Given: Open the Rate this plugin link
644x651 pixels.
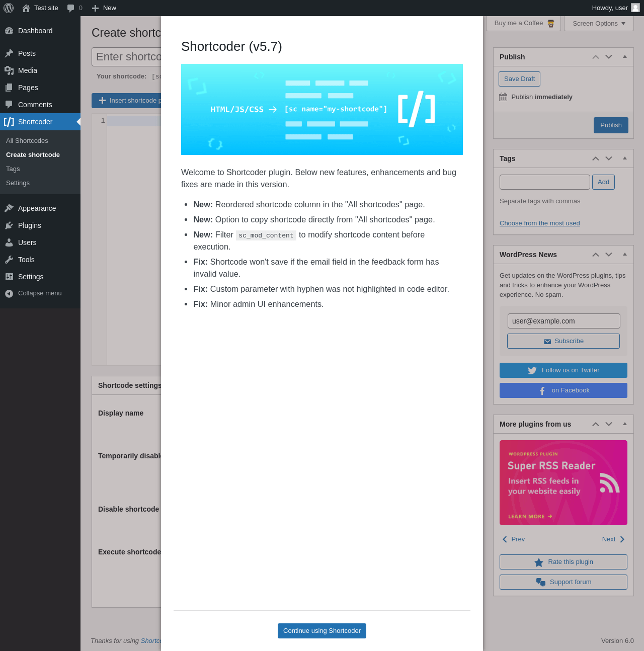Looking at the screenshot, I should coord(563,562).
